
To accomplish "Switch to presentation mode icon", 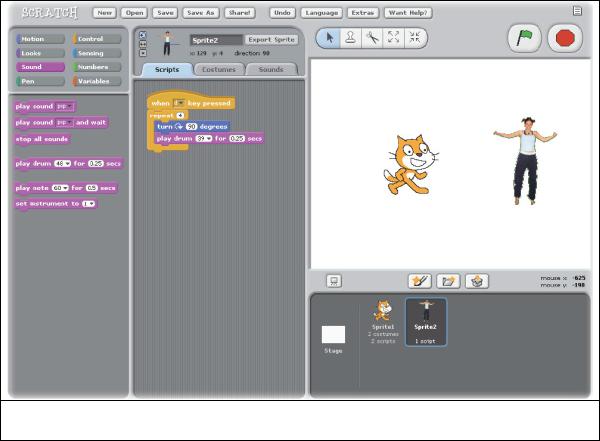I will tap(334, 281).
